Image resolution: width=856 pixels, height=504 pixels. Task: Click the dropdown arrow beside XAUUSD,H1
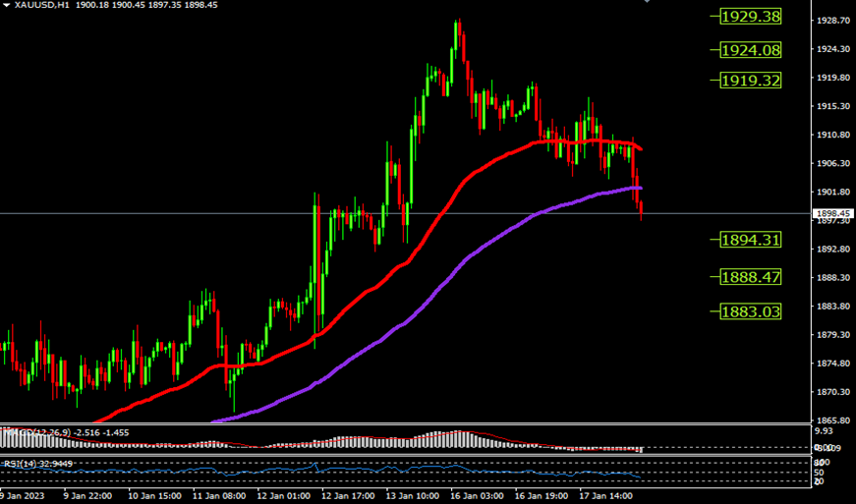click(x=6, y=5)
